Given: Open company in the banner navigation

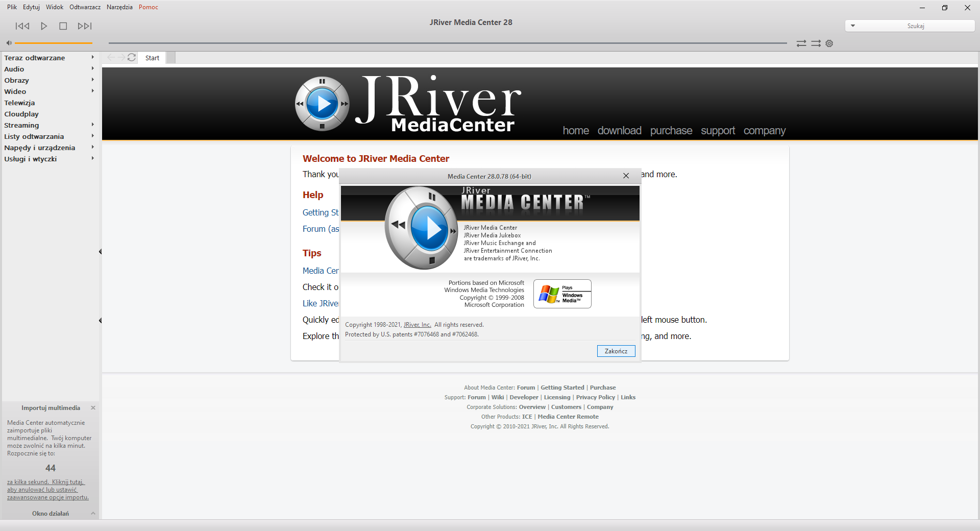Looking at the screenshot, I should click(x=765, y=131).
